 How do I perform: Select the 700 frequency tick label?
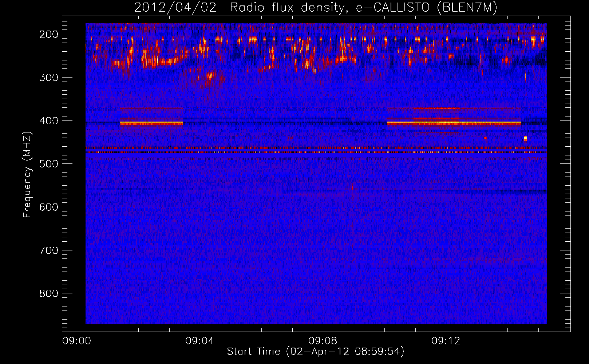pyautogui.click(x=49, y=250)
